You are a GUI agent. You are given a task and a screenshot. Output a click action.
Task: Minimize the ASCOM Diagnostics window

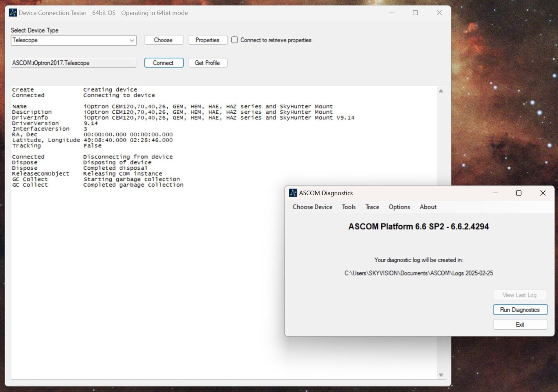pyautogui.click(x=495, y=193)
